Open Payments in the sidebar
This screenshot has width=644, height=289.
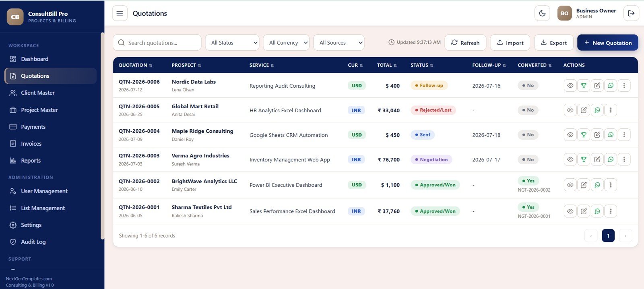click(50, 127)
